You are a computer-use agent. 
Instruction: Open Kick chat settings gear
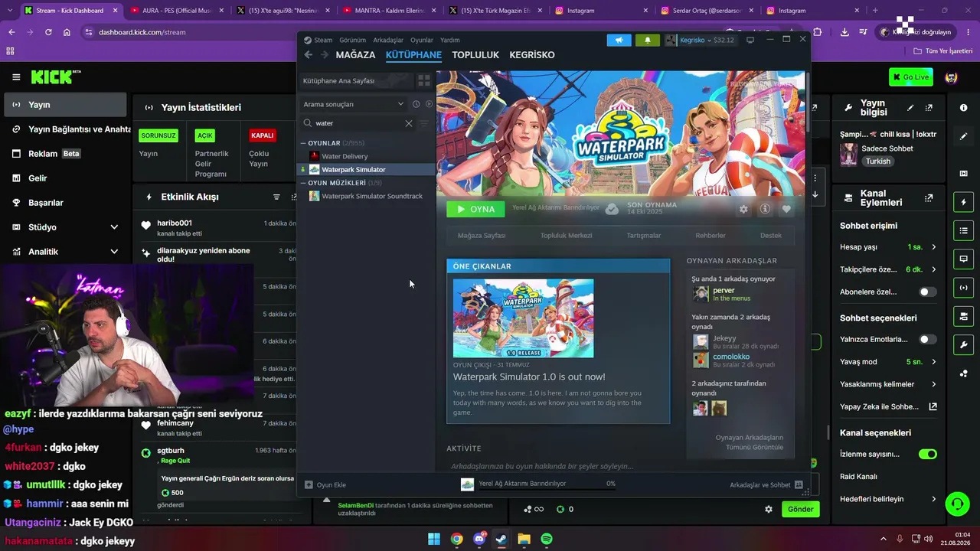(769, 509)
